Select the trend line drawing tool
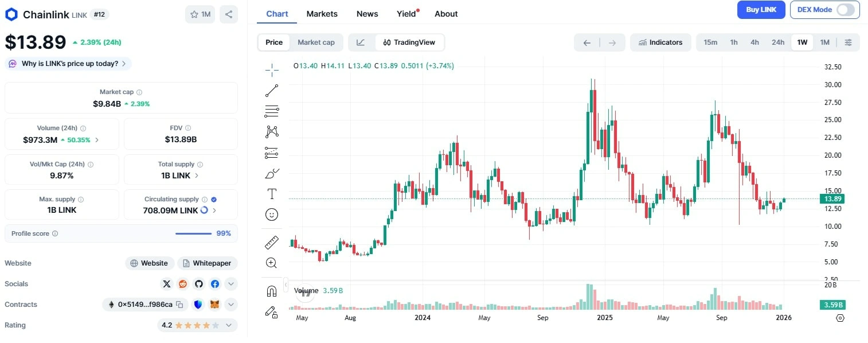This screenshot has height=343, width=868. (x=272, y=91)
